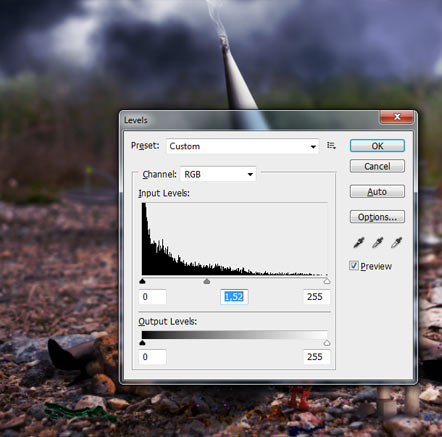Click the input shadow value field showing 0
Screen dimensions: 442x437
coord(152,297)
